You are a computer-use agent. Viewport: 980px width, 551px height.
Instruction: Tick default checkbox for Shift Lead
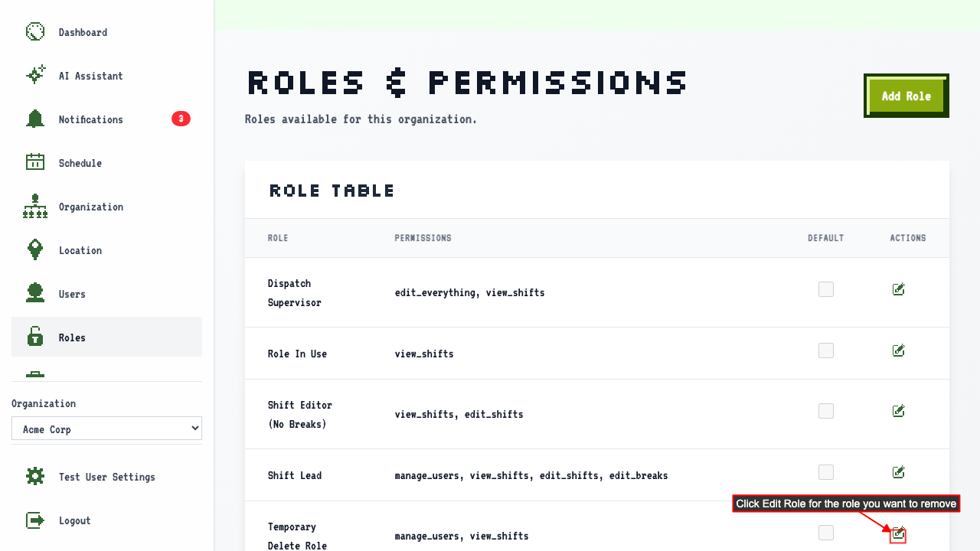pyautogui.click(x=826, y=472)
